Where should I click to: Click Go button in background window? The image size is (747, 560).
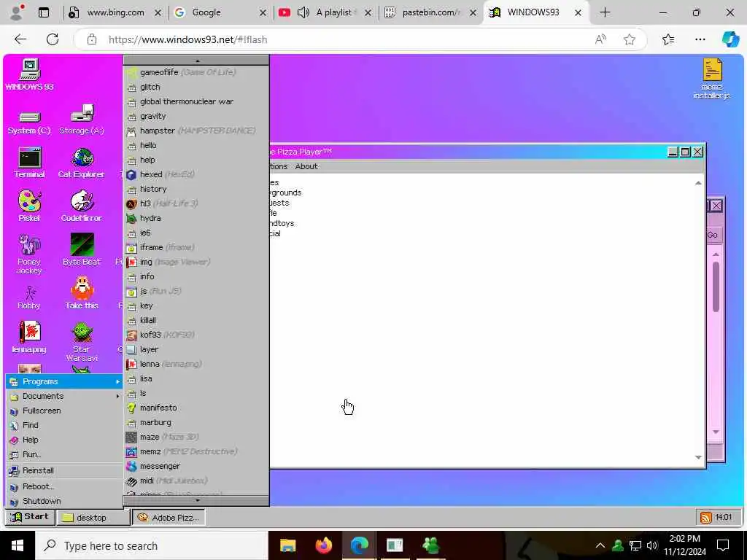[713, 236]
